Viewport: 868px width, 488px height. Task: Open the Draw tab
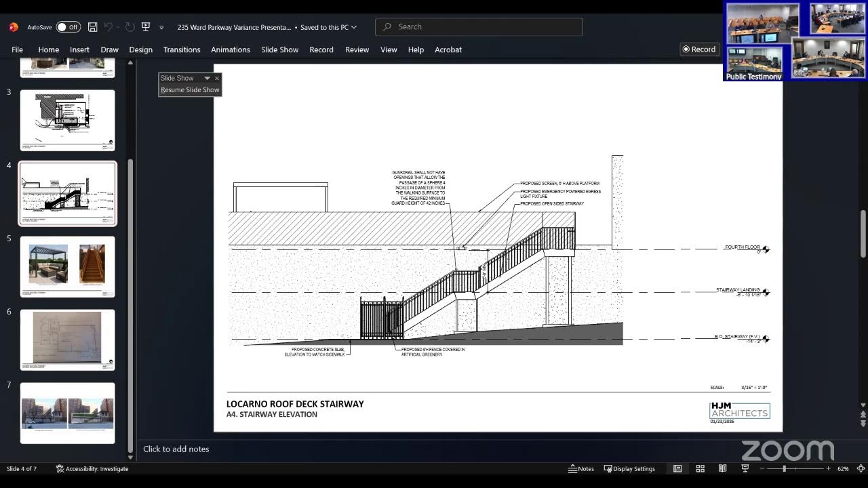(109, 49)
